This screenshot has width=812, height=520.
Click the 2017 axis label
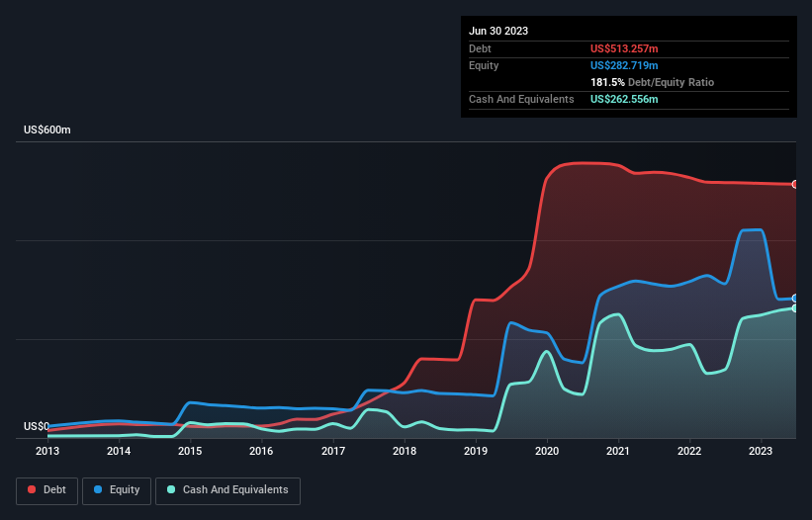[x=333, y=451]
